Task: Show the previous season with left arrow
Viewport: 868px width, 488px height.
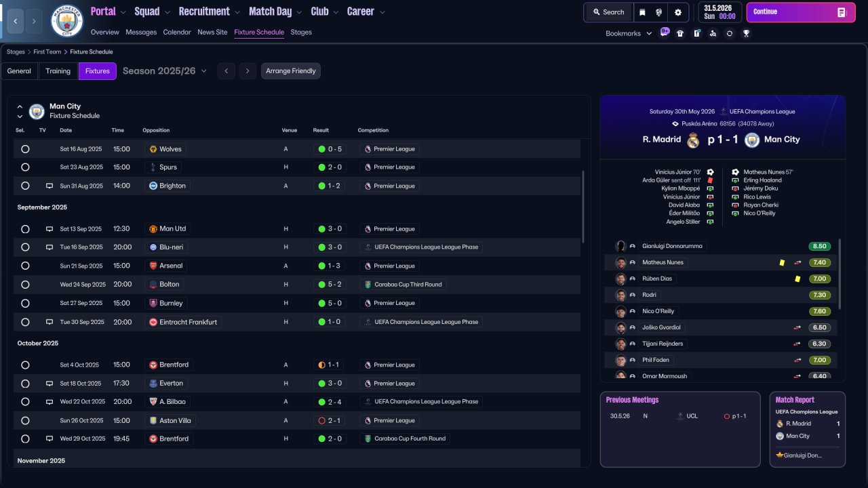Action: 226,71
